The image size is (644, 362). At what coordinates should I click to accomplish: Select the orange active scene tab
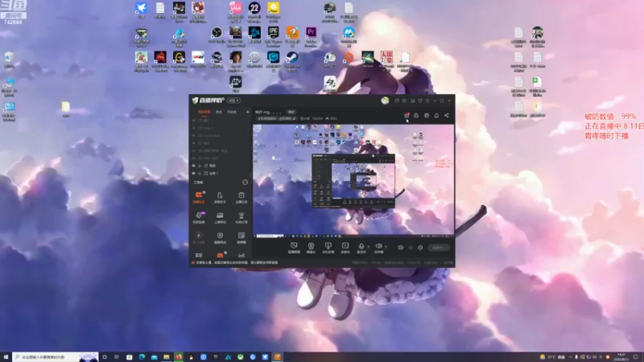tap(204, 112)
